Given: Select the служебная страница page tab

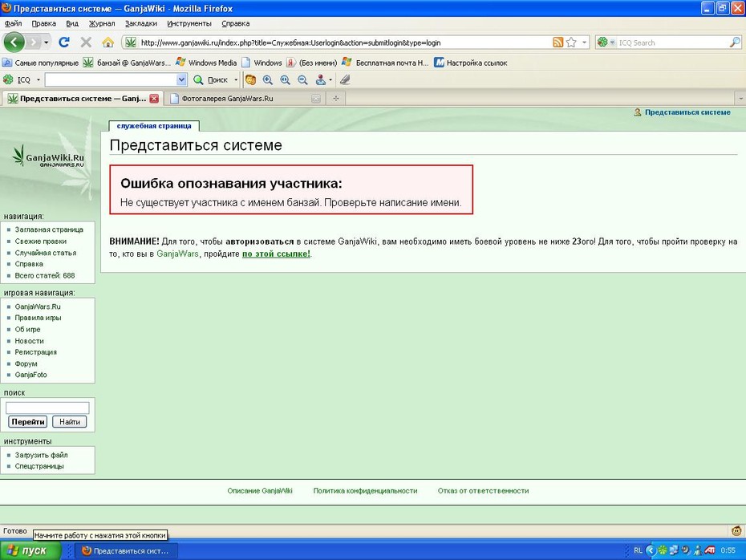Looking at the screenshot, I should (x=154, y=126).
